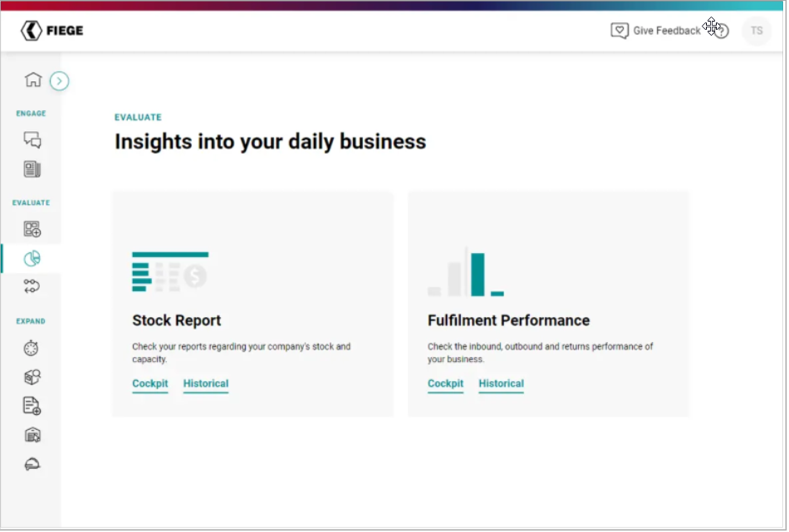789x532 pixels.
Task: Open the chat messages icon under ENGAGE
Action: [x=32, y=139]
